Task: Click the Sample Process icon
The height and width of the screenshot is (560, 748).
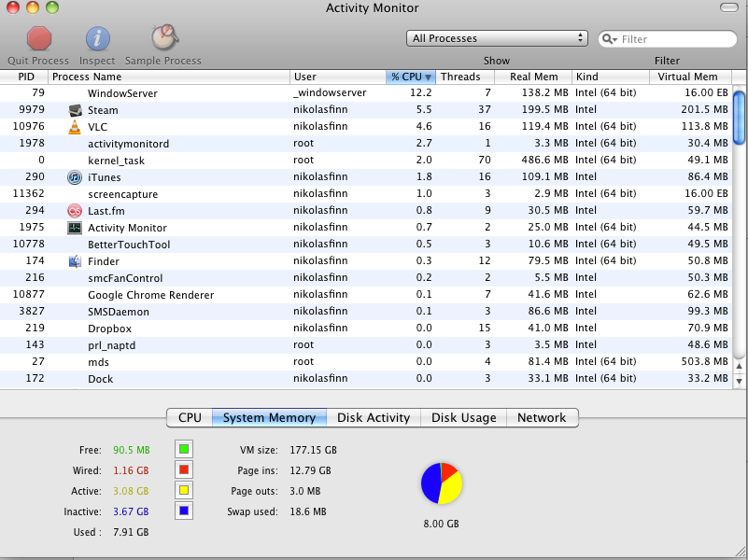Action: tap(164, 37)
